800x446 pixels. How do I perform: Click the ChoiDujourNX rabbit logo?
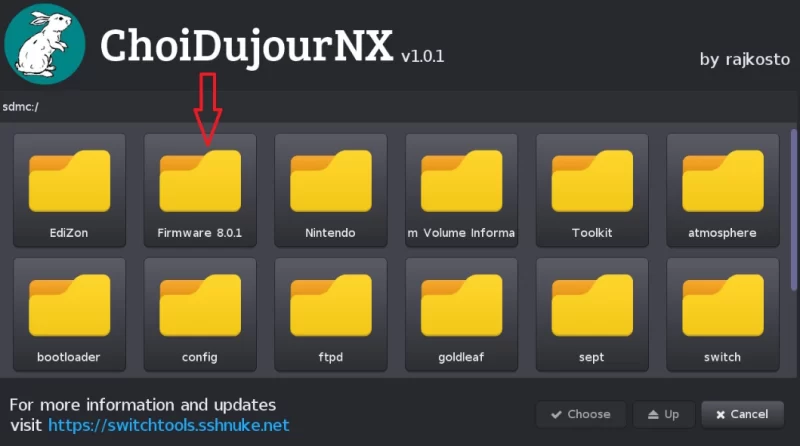click(x=44, y=44)
